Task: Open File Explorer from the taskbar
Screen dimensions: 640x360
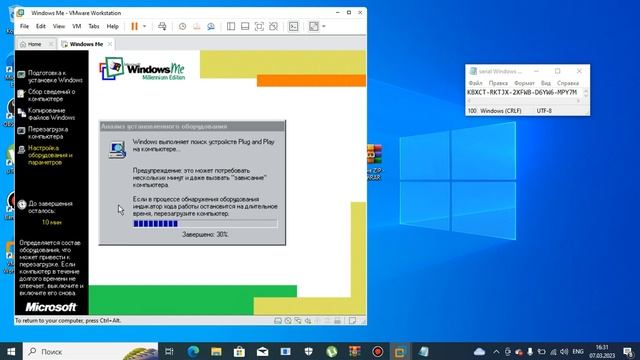Action: pyautogui.click(x=216, y=351)
